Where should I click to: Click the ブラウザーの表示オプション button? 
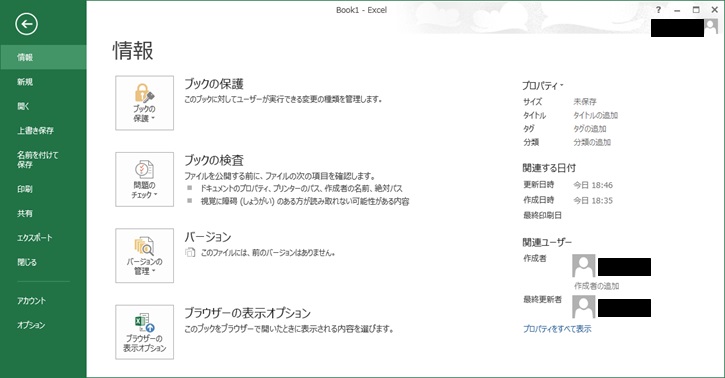[x=144, y=332]
